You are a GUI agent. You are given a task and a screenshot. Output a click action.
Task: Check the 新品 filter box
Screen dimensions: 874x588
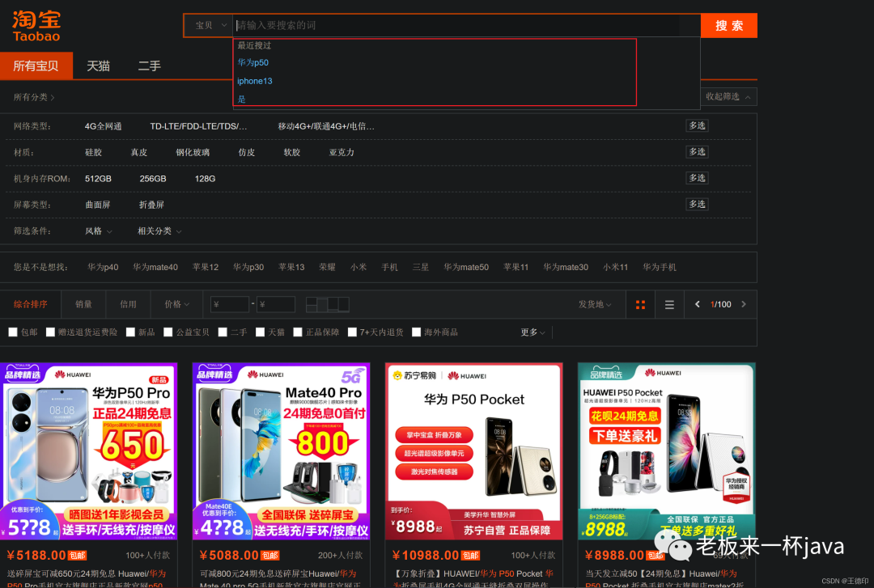coord(130,332)
